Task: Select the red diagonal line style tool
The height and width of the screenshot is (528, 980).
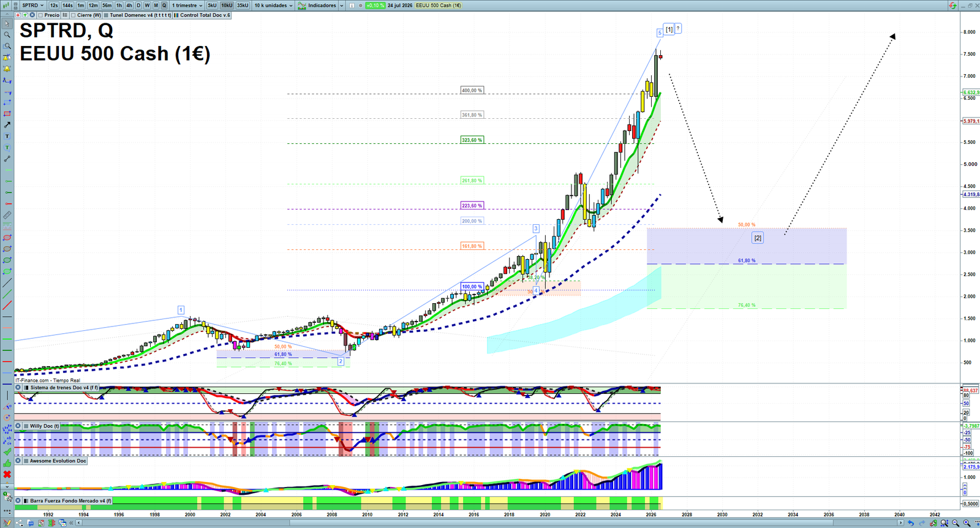Action: [x=7, y=305]
